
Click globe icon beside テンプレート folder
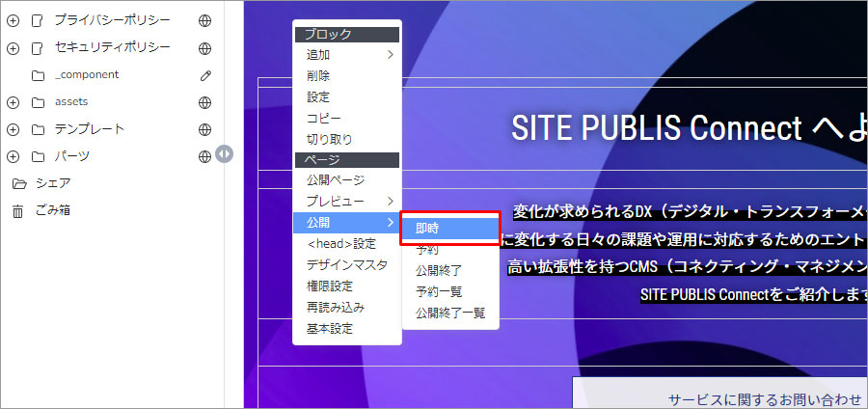pyautogui.click(x=204, y=129)
